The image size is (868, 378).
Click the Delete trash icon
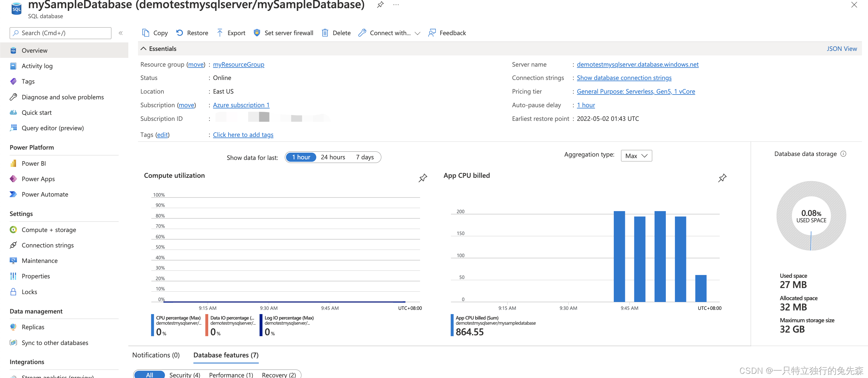click(x=325, y=33)
